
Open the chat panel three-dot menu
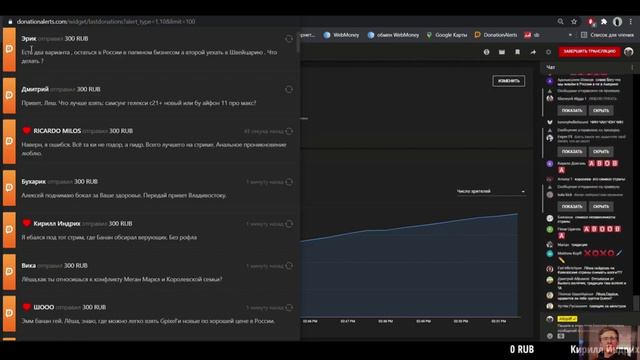632,67
